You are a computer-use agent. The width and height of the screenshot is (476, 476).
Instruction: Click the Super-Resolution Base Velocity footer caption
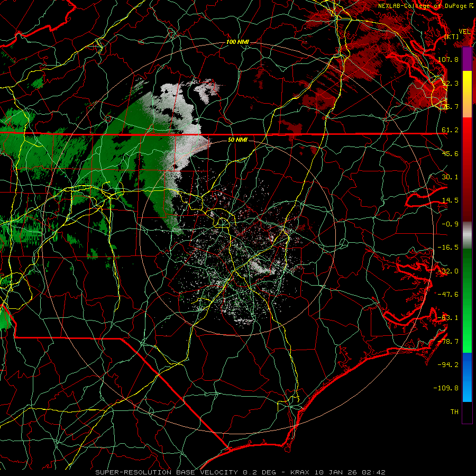241,472
